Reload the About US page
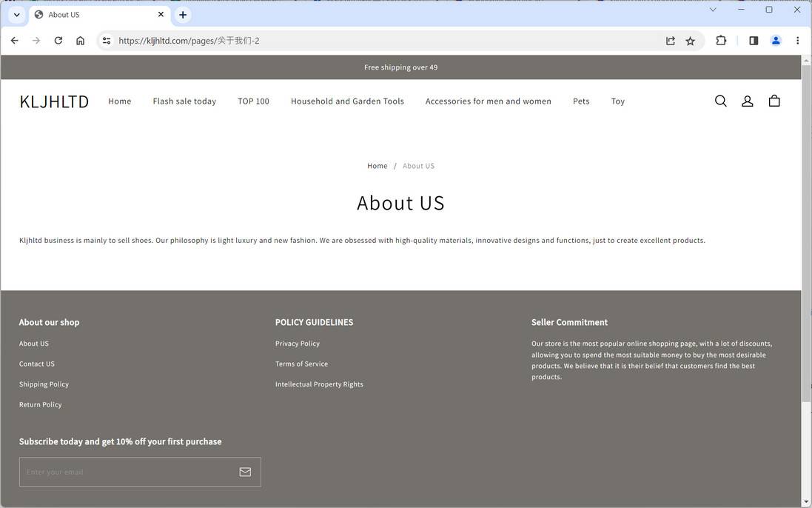The image size is (812, 508). 58,41
